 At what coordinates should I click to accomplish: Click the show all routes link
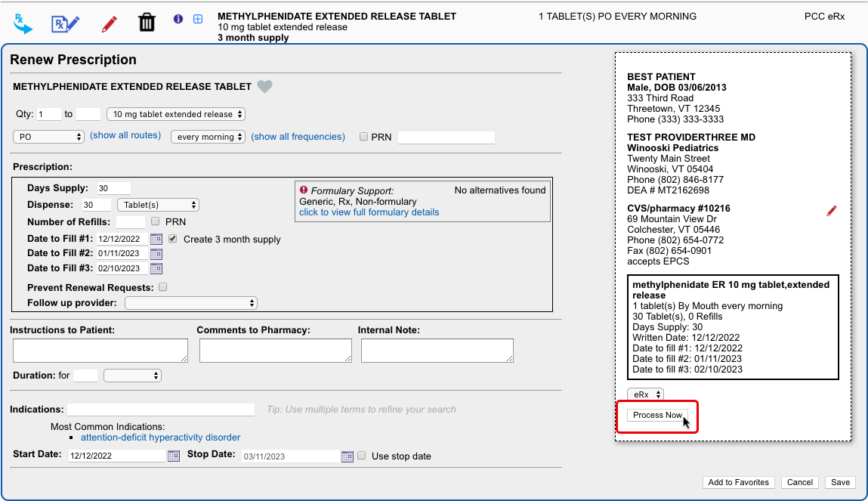point(125,135)
